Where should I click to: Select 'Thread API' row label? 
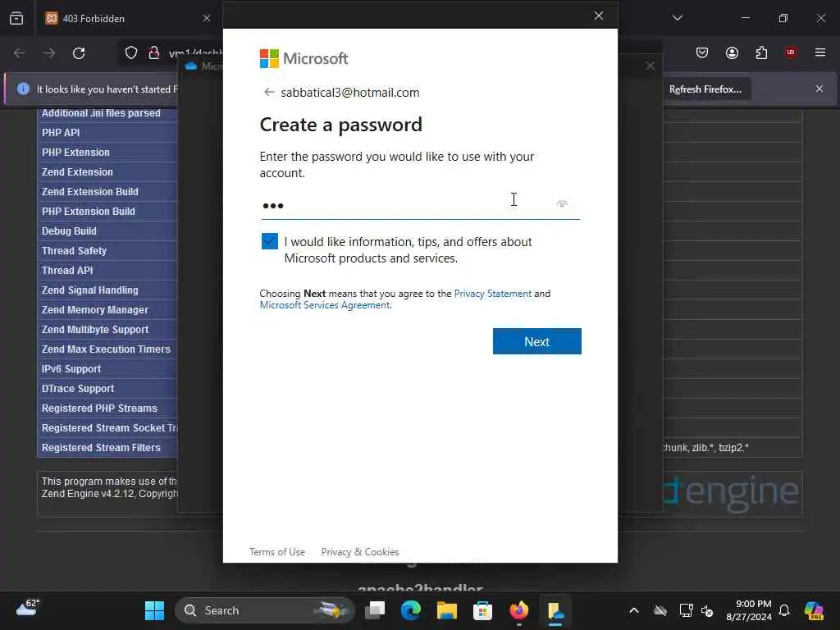pyautogui.click(x=67, y=271)
